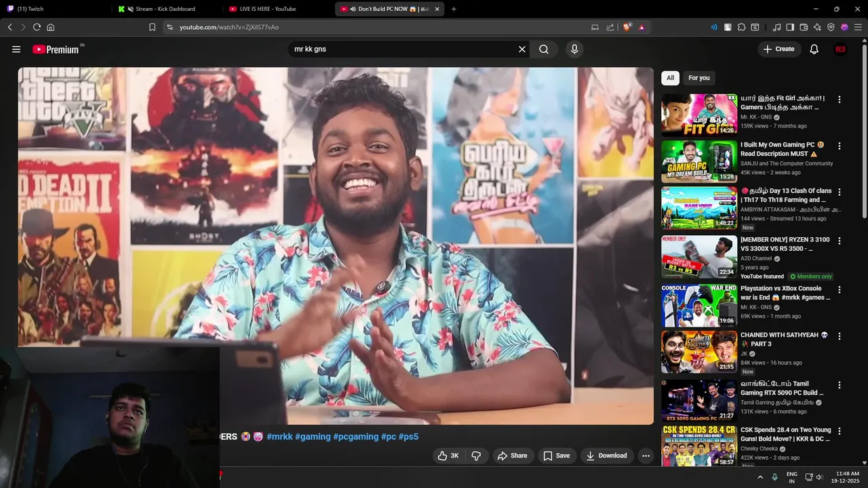Image resolution: width=868 pixels, height=488 pixels.
Task: Open the RTX 5090 Gaming PC thumbnail
Action: click(x=699, y=401)
